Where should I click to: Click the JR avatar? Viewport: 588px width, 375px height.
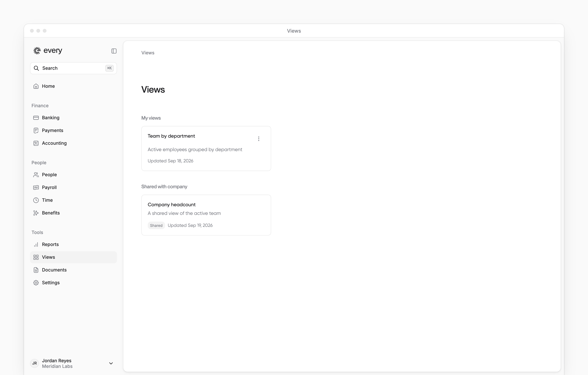[35, 363]
